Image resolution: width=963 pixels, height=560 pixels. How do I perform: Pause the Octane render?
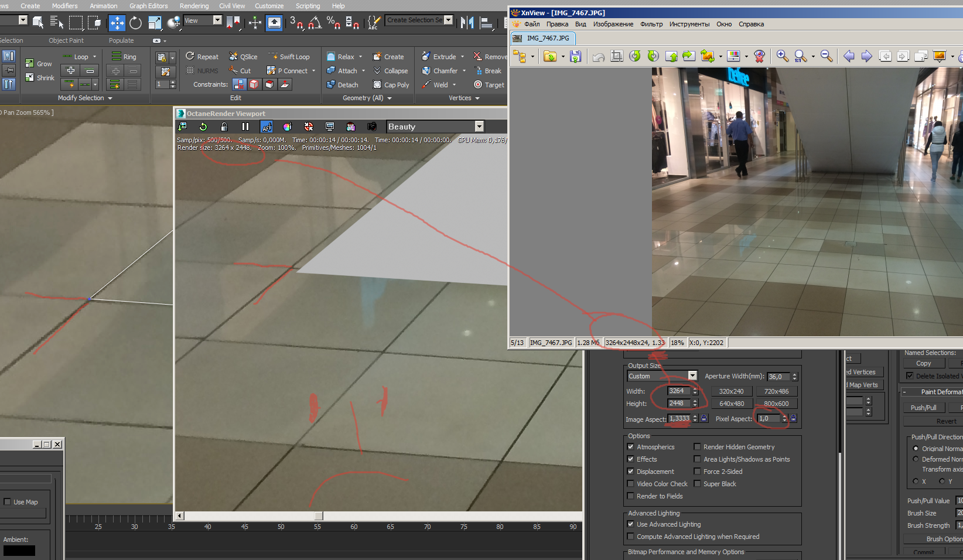pos(245,127)
